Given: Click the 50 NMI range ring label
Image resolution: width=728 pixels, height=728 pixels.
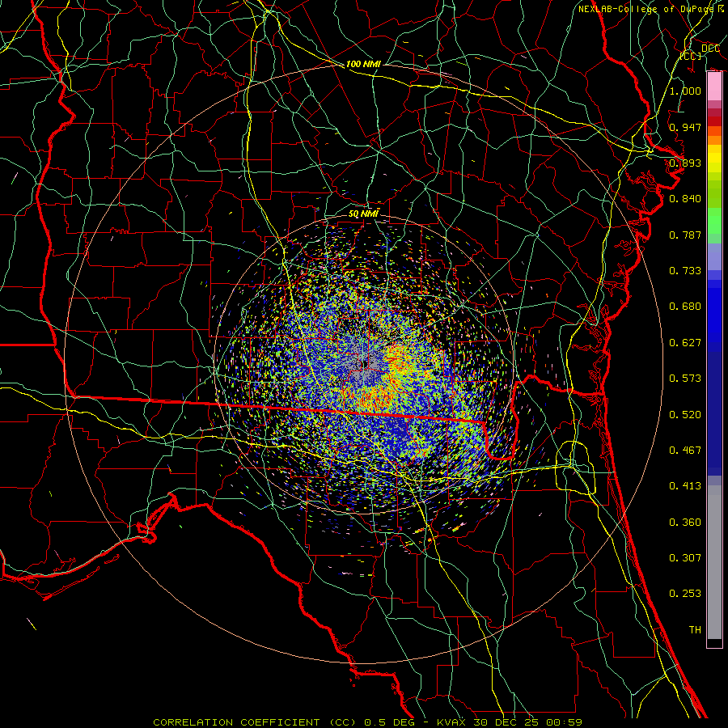Looking at the screenshot, I should pos(363,214).
